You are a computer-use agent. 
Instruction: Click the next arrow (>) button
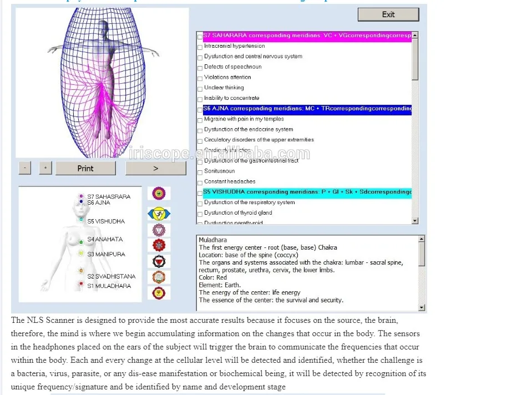click(x=156, y=168)
